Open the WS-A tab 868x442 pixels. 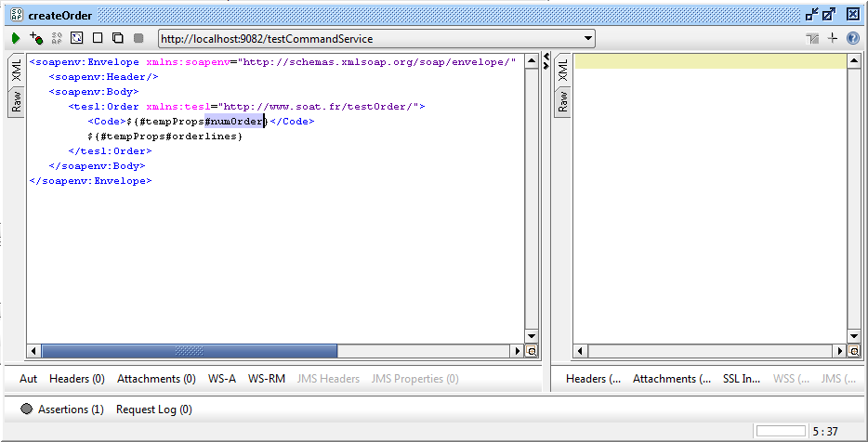[x=222, y=379]
